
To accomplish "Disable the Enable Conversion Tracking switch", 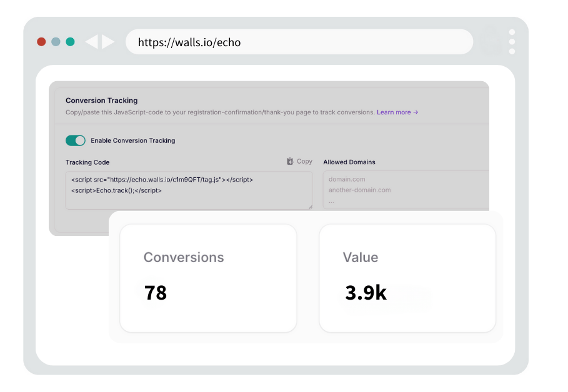I will (76, 140).
